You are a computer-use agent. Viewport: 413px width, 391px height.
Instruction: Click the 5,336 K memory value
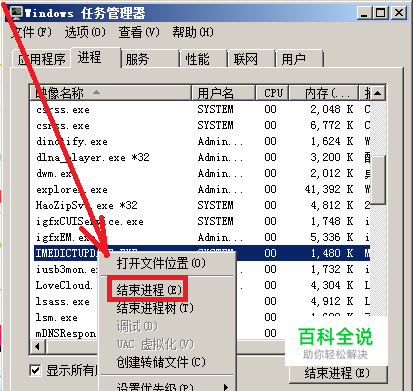tap(332, 237)
